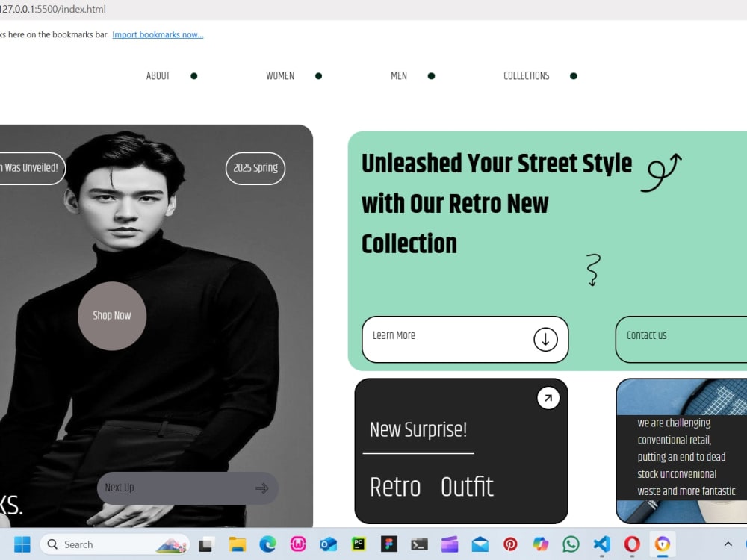Open the ABOUT nav menu item
Screen dimensions: 747x560
coord(158,76)
